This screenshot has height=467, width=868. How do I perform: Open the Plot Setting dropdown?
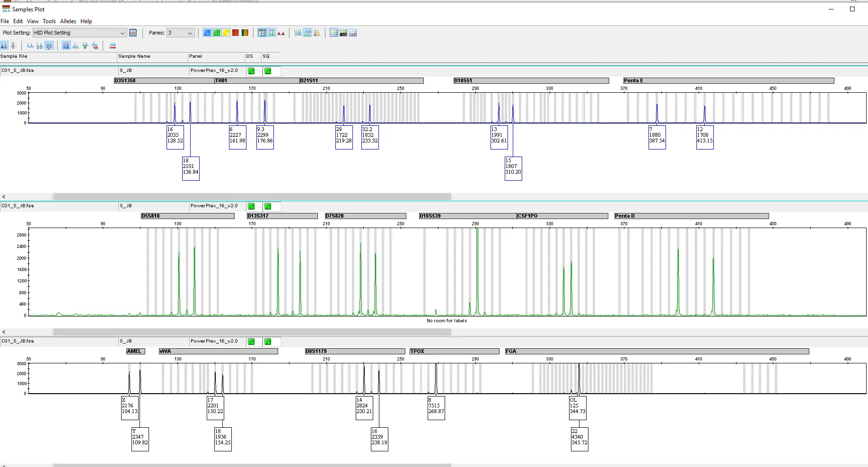click(x=79, y=33)
